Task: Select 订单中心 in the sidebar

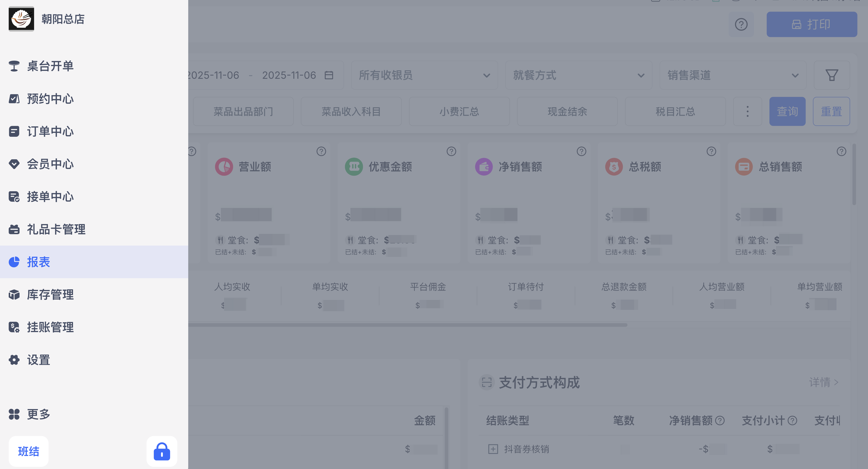Action: (x=50, y=131)
